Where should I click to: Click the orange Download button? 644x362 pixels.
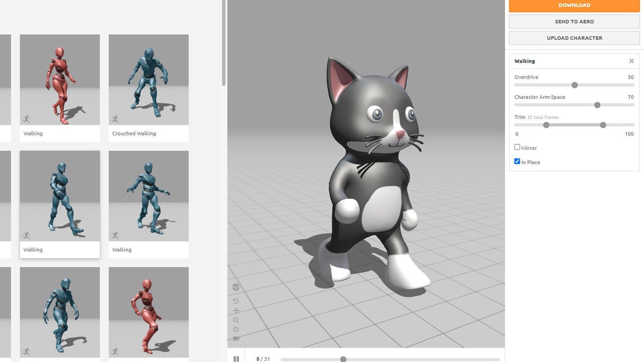(574, 6)
